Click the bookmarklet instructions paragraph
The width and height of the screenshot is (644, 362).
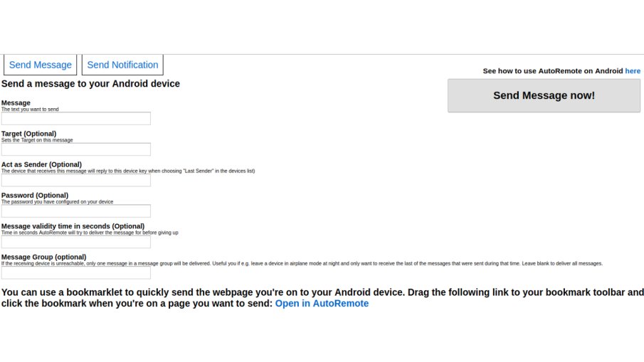click(x=322, y=297)
